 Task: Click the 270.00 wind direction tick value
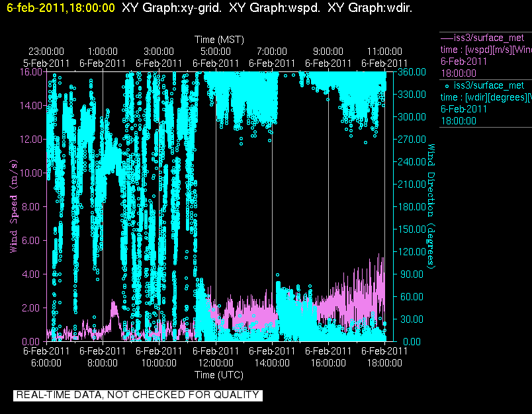coord(412,140)
